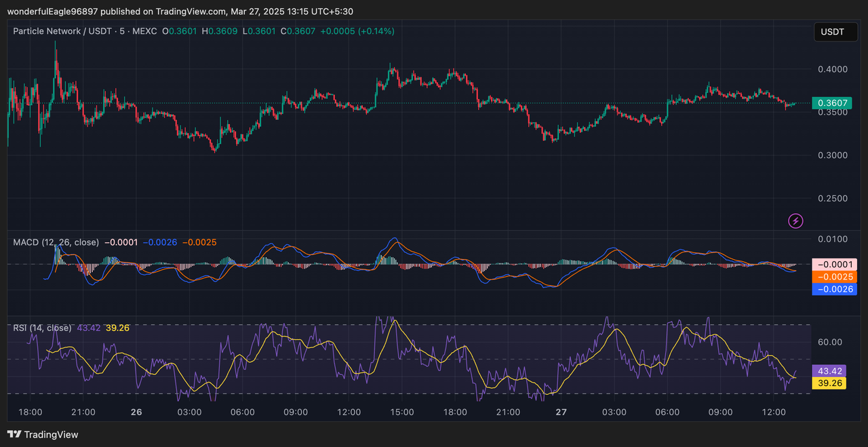Screen dimensions: 868x447
Task: Select the RSI (14, close) legend
Action: [x=42, y=328]
